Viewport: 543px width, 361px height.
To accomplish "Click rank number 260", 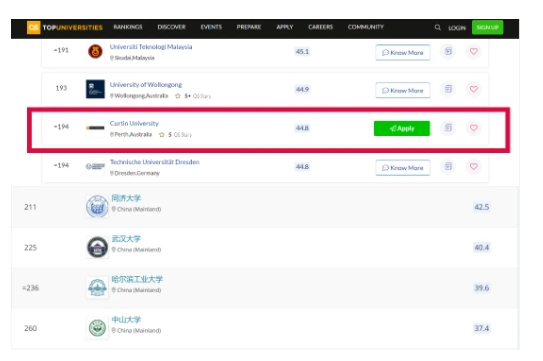I will [30, 328].
